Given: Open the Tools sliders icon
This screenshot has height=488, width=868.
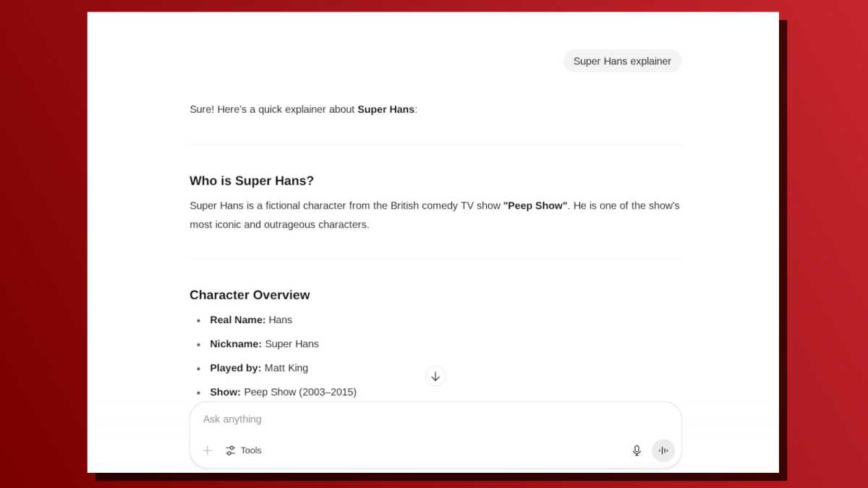Looking at the screenshot, I should point(230,450).
